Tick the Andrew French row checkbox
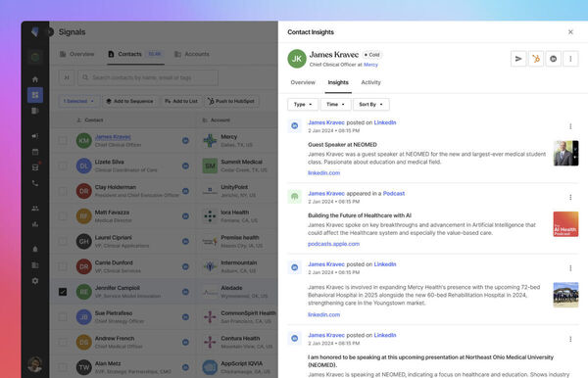 [x=63, y=342]
